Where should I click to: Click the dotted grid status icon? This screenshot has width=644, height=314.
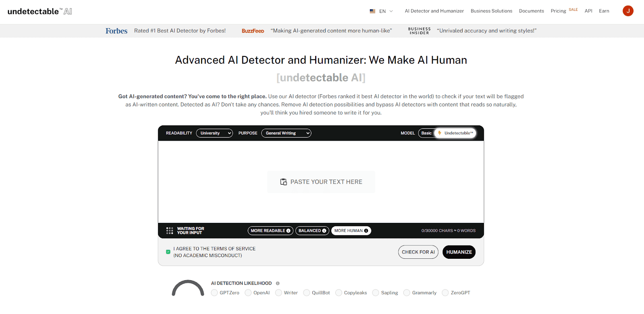click(169, 231)
